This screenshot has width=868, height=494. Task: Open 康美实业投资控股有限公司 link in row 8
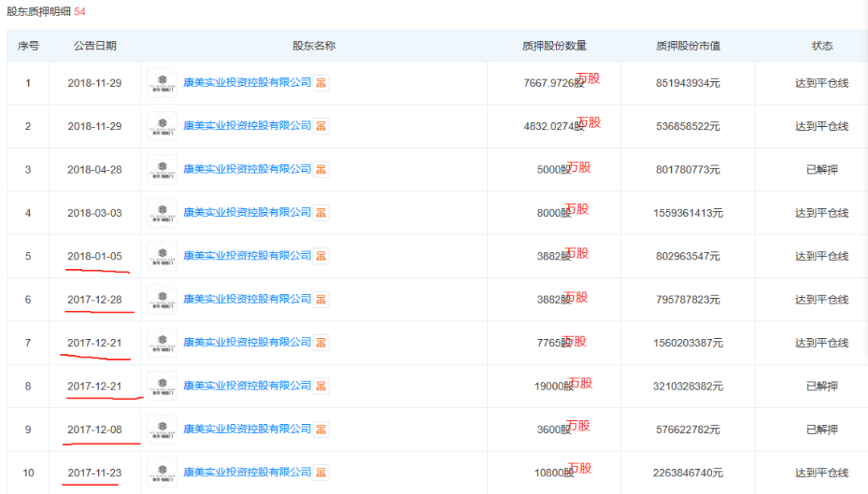coord(248,386)
